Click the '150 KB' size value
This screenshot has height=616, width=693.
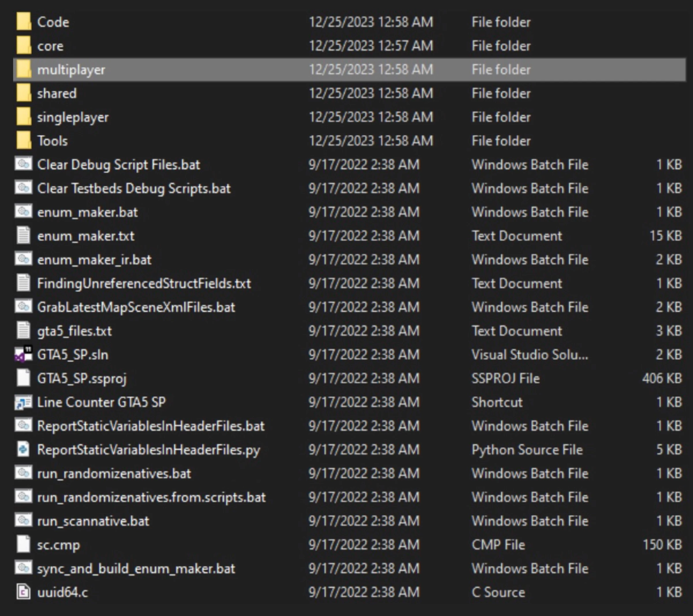[x=662, y=545]
